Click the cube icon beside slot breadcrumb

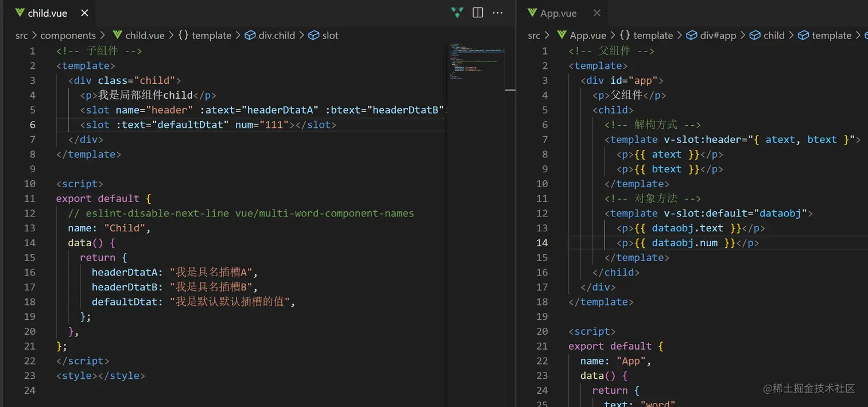pyautogui.click(x=313, y=36)
